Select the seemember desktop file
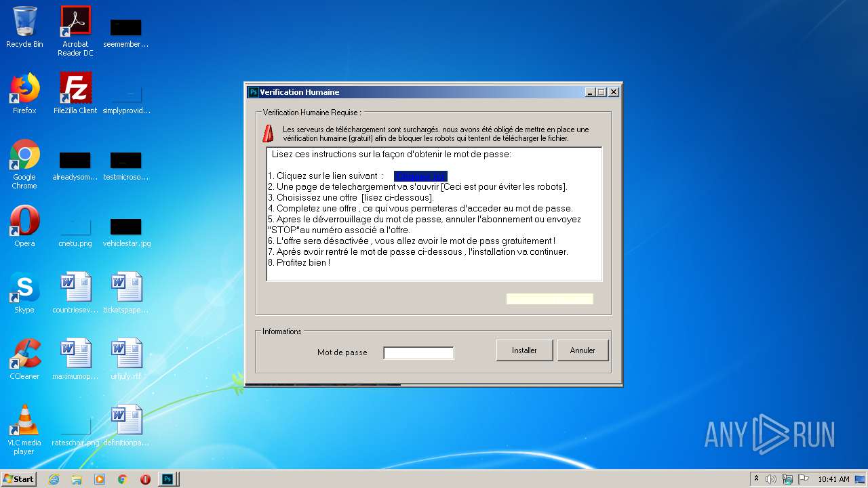This screenshot has width=868, height=488. (x=126, y=32)
